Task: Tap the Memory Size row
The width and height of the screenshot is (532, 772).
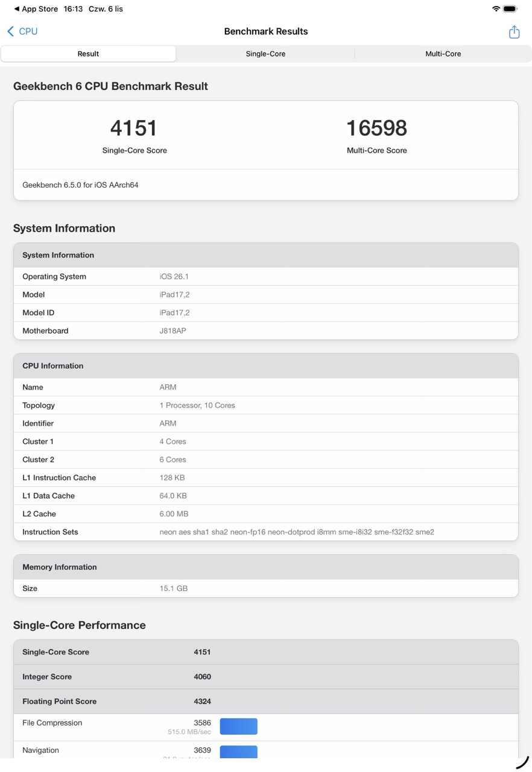Action: [265, 588]
